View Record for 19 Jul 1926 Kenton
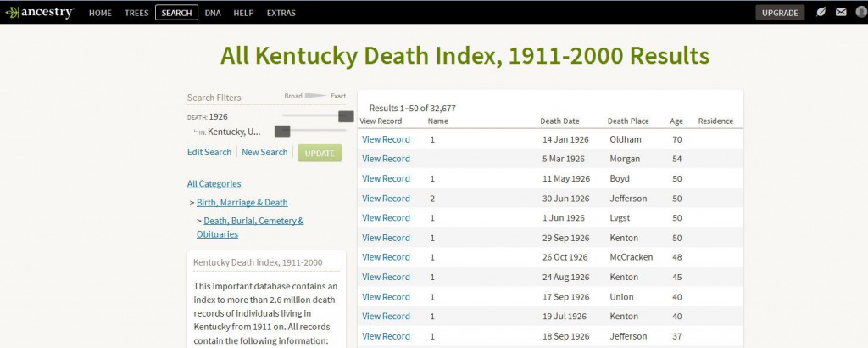This screenshot has width=868, height=348. pos(386,317)
